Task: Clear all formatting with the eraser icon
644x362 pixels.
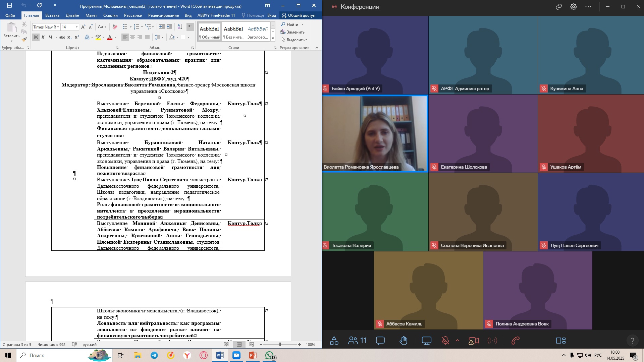Action: (115, 27)
